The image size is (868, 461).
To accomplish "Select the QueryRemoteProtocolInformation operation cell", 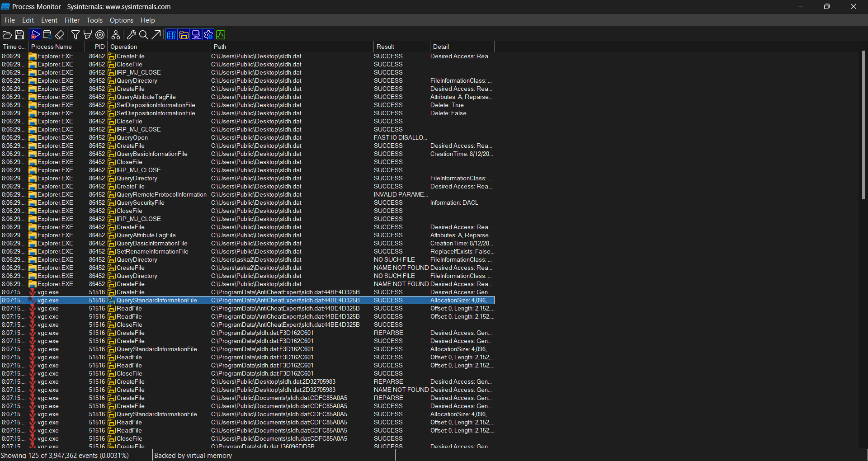I will 161,195.
